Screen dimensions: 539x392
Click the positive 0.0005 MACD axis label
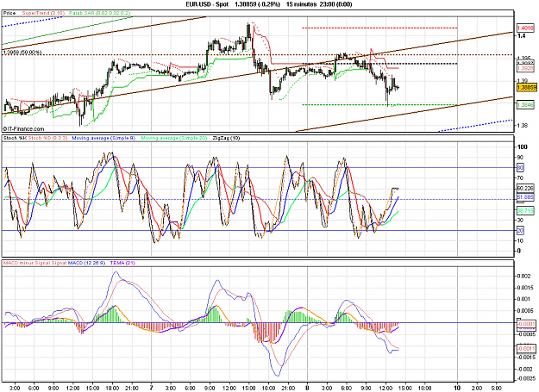pos(525,311)
